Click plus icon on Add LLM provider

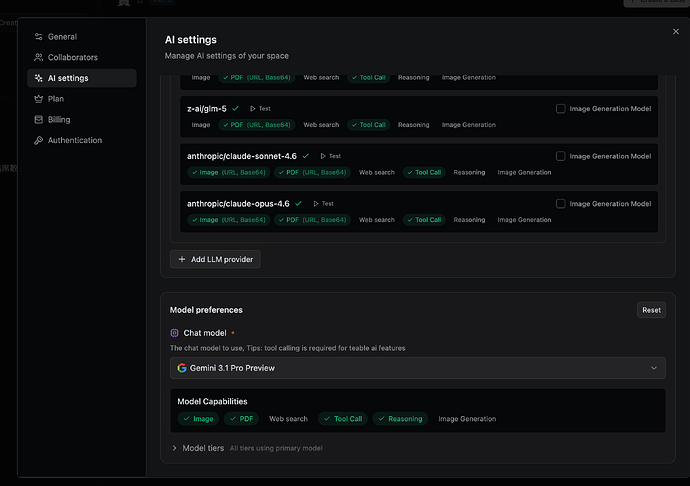181,259
